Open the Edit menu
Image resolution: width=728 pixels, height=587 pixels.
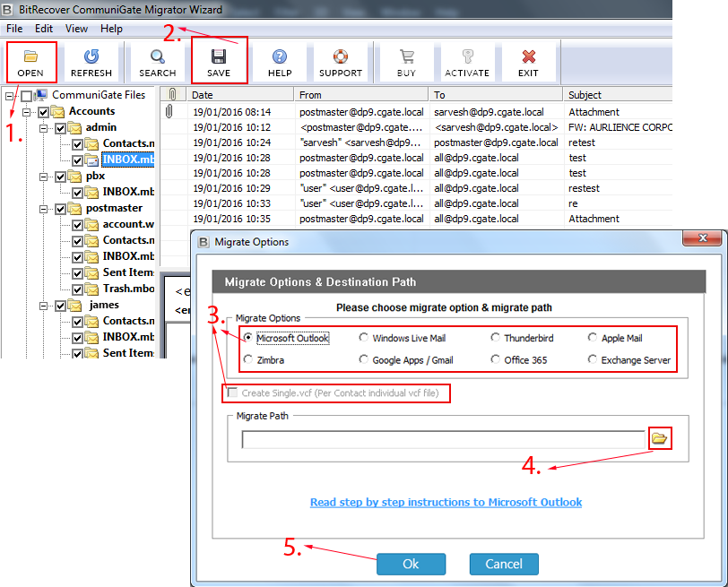pyautogui.click(x=44, y=29)
